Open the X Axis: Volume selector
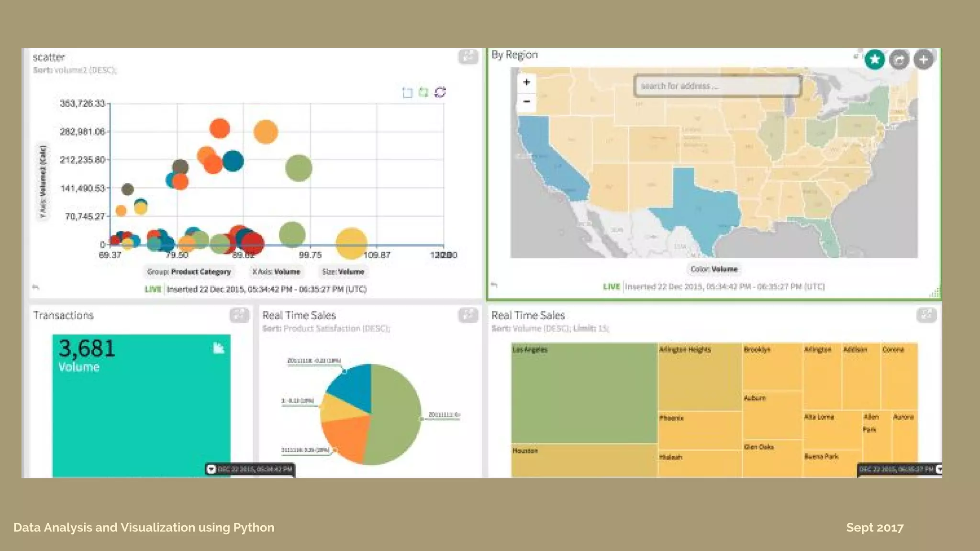The width and height of the screenshot is (980, 551). [276, 272]
